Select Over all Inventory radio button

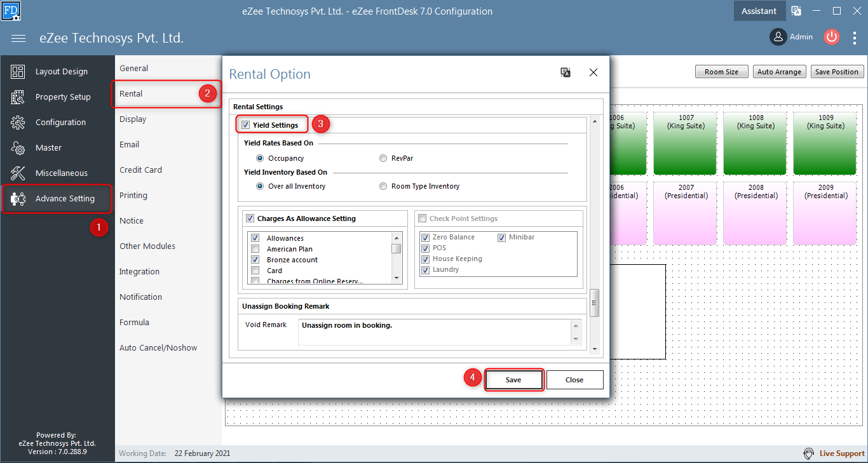tap(260, 186)
